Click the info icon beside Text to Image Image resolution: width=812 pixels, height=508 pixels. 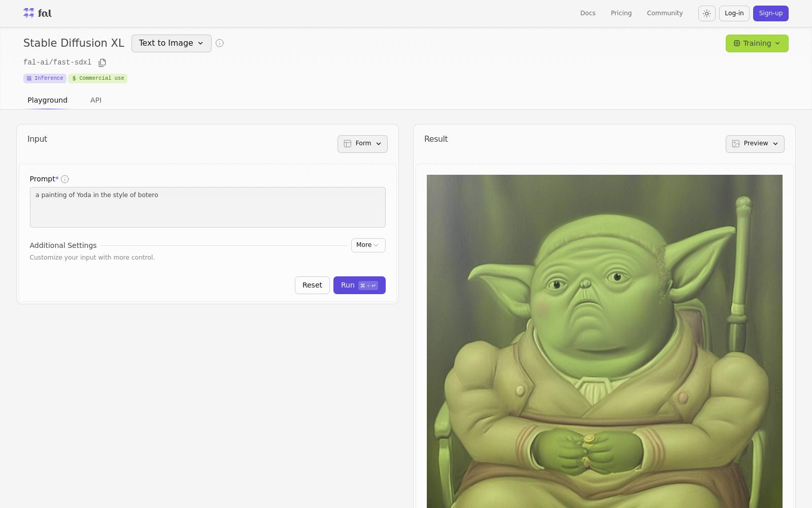tap(220, 43)
